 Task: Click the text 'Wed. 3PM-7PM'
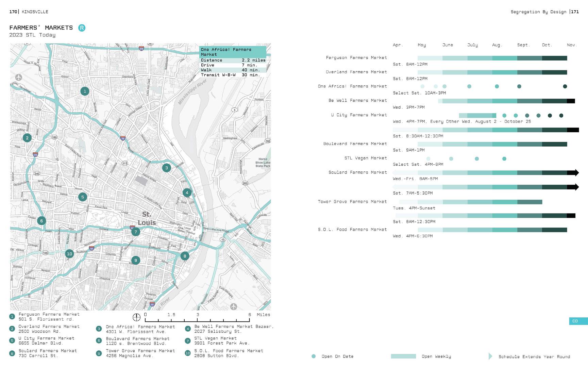pos(409,107)
